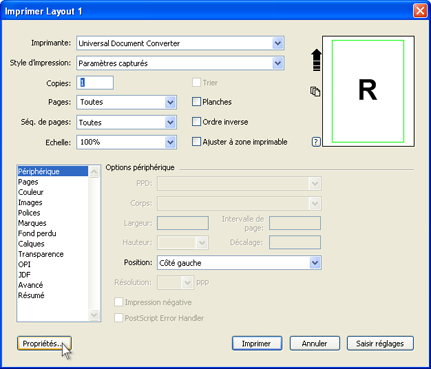Click pane list scrollbar up arrow
Viewport: 431px width, 369px height.
(94, 172)
